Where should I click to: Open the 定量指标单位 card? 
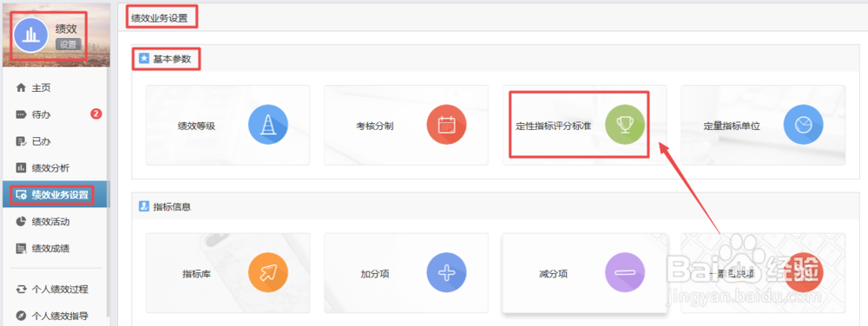[x=763, y=125]
